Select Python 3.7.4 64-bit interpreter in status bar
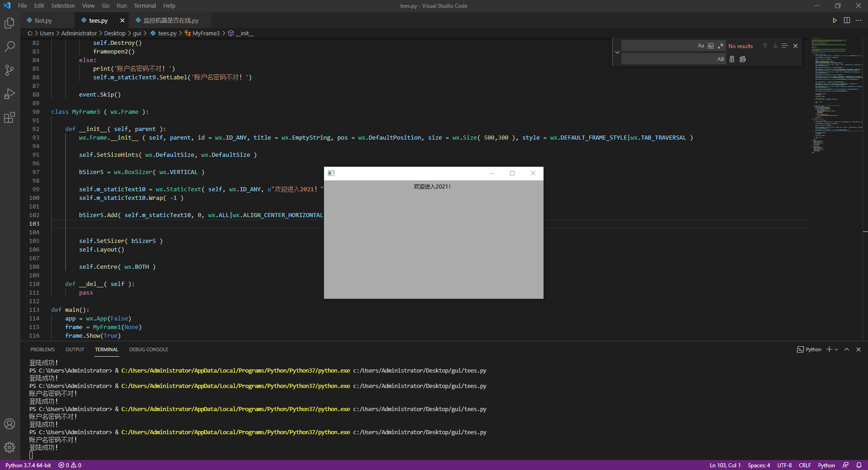The image size is (868, 470). coord(28,465)
